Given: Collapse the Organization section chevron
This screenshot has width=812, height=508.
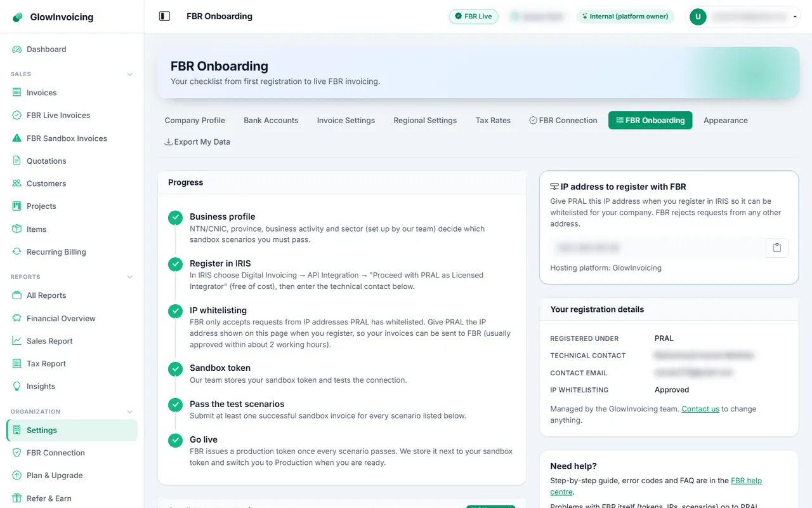Looking at the screenshot, I should (x=130, y=412).
